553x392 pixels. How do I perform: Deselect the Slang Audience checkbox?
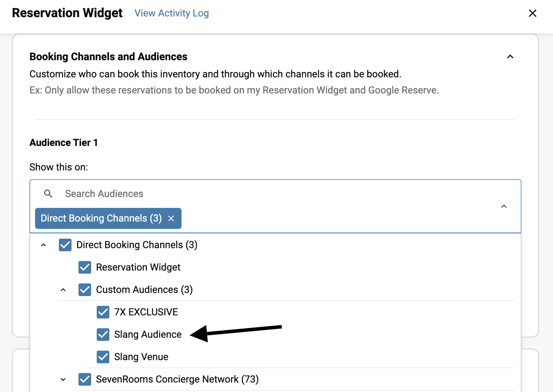click(x=103, y=335)
